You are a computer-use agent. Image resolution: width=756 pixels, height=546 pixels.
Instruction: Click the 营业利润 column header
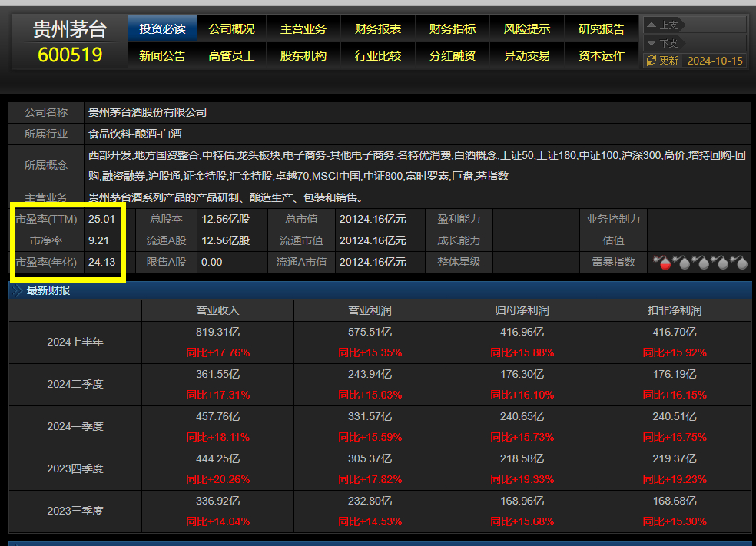[370, 311]
